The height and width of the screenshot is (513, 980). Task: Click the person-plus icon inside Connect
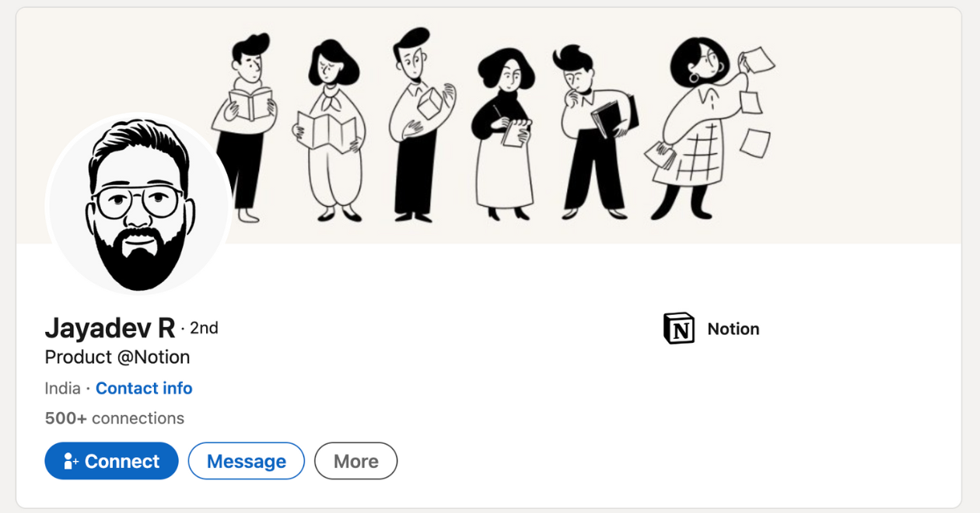tap(72, 461)
